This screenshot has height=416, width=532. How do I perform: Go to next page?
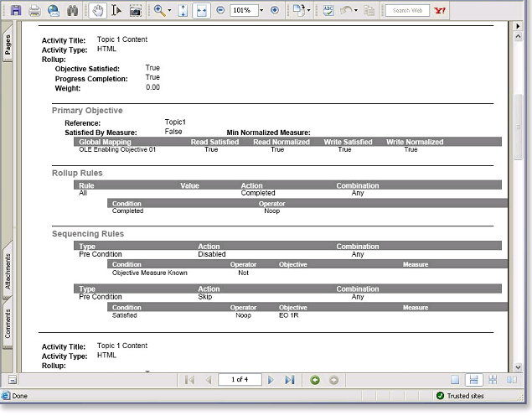point(271,380)
